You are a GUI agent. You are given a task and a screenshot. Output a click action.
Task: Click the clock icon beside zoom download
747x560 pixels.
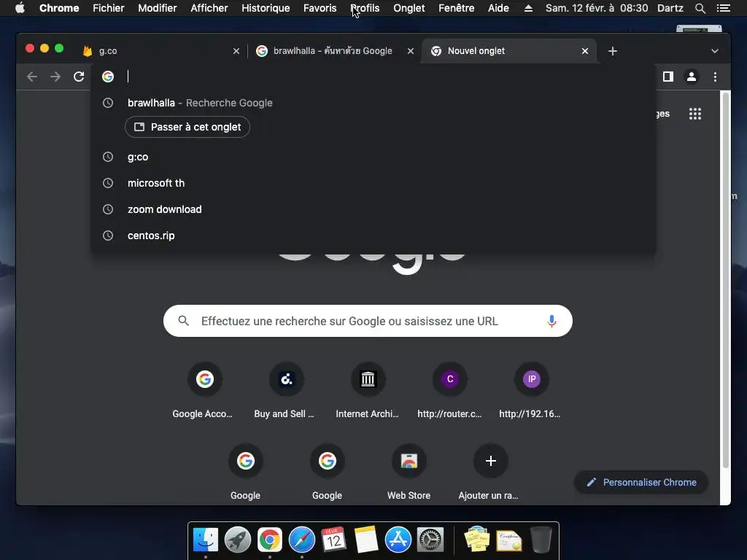(108, 209)
